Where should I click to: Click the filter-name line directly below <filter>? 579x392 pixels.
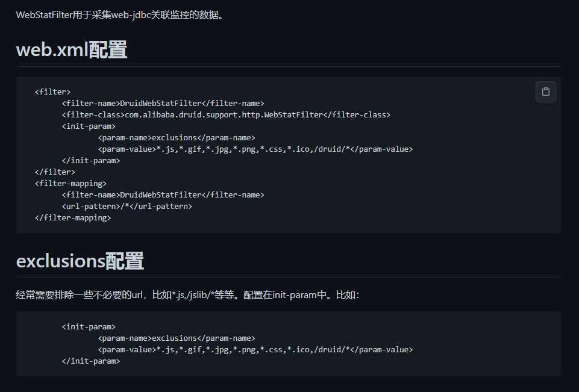point(163,104)
